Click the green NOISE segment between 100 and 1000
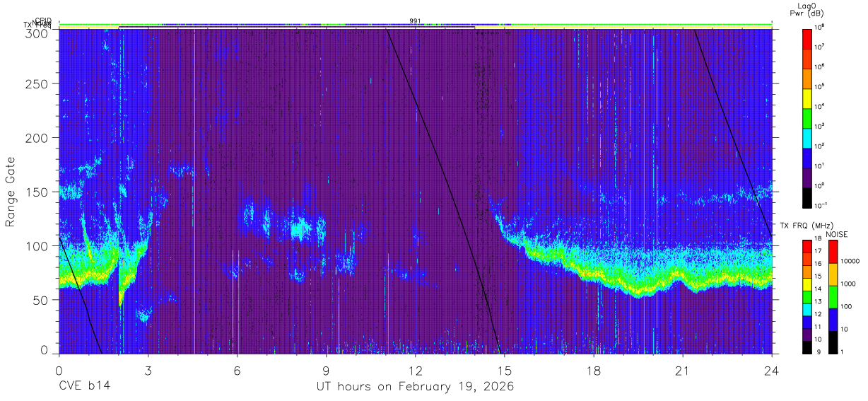This screenshot has width=868, height=401. tap(832, 297)
